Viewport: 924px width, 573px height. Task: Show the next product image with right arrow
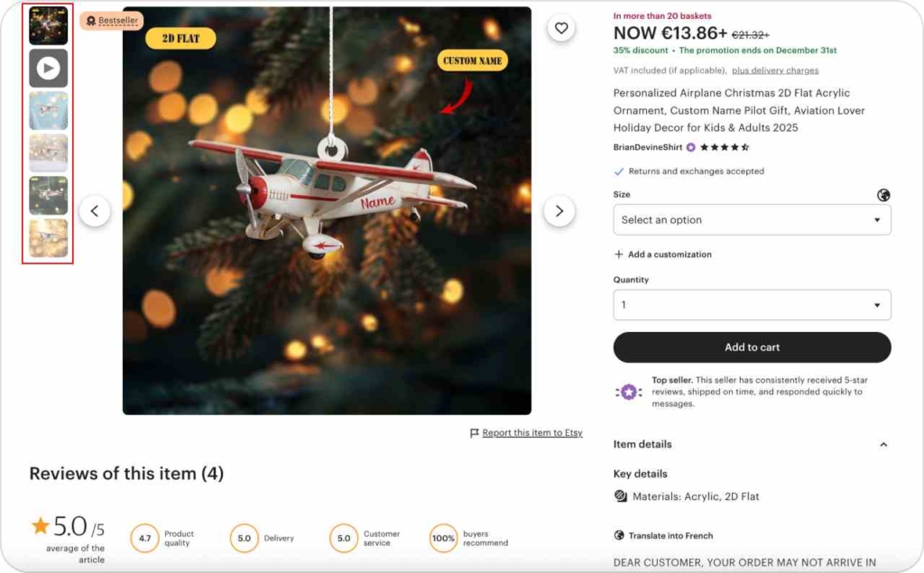(559, 210)
